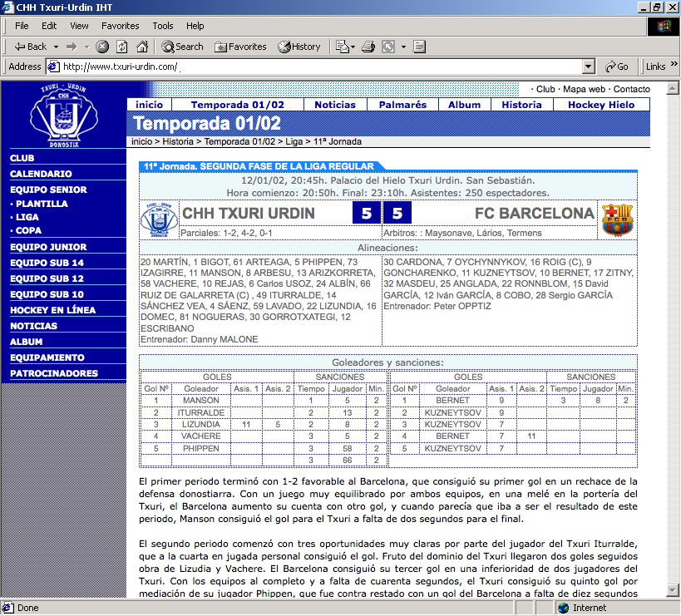Click the Internet zone globe icon
681x616 pixels.
(x=563, y=608)
